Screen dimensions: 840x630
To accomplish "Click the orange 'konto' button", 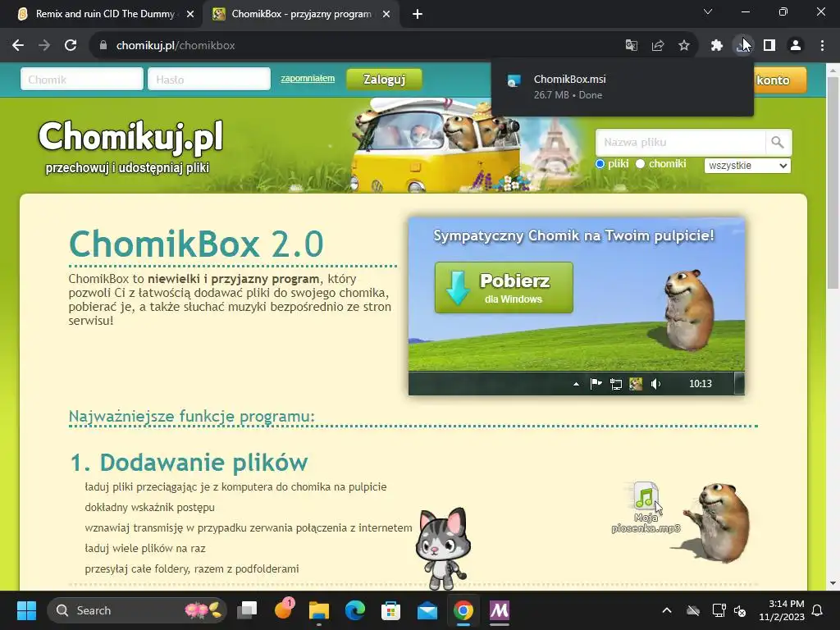I will point(779,80).
